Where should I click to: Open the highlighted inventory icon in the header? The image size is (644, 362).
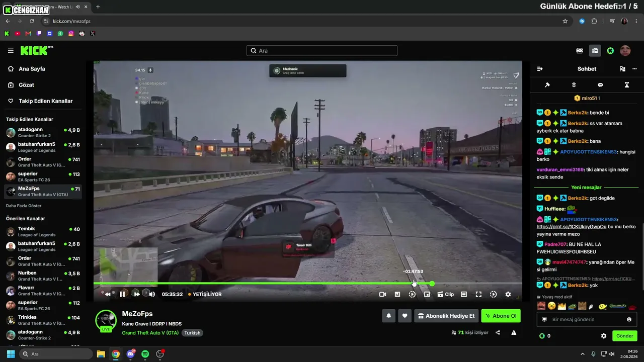click(595, 51)
